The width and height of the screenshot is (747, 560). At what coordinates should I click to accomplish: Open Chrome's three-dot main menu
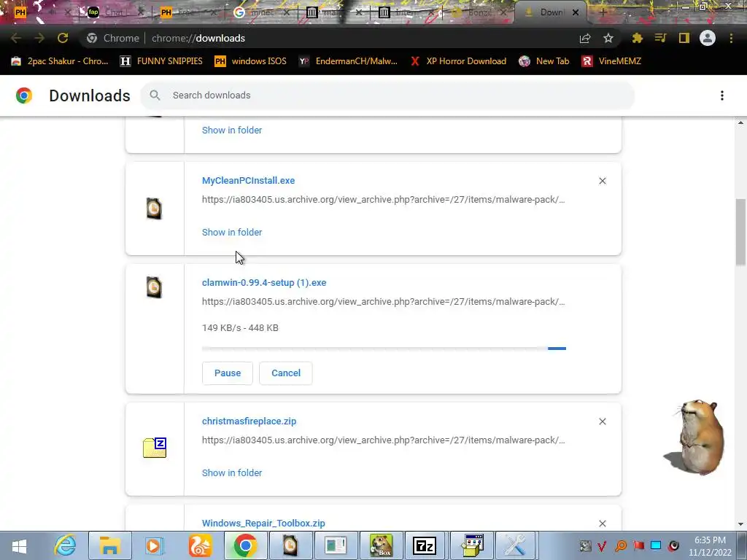(x=731, y=38)
